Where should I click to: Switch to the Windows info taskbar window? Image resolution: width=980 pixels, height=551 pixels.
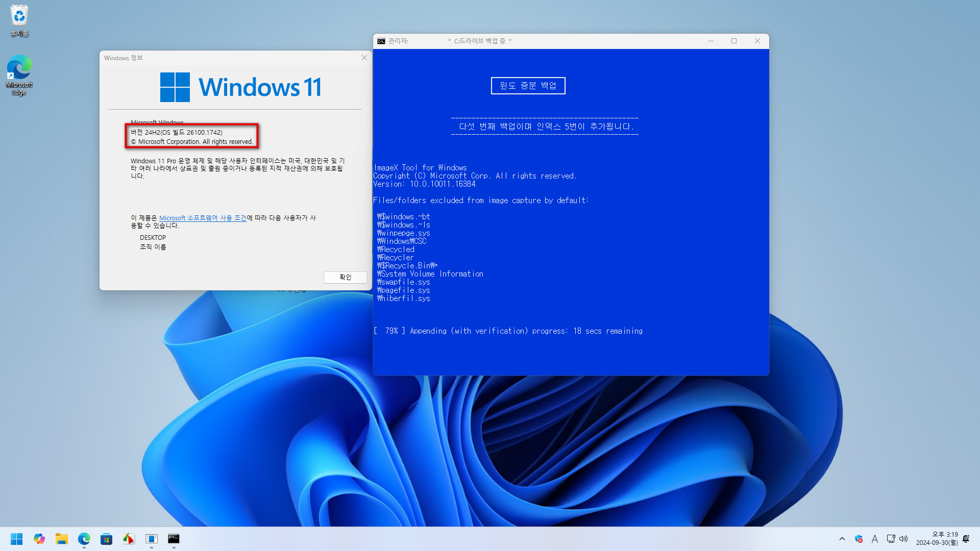pos(152,539)
